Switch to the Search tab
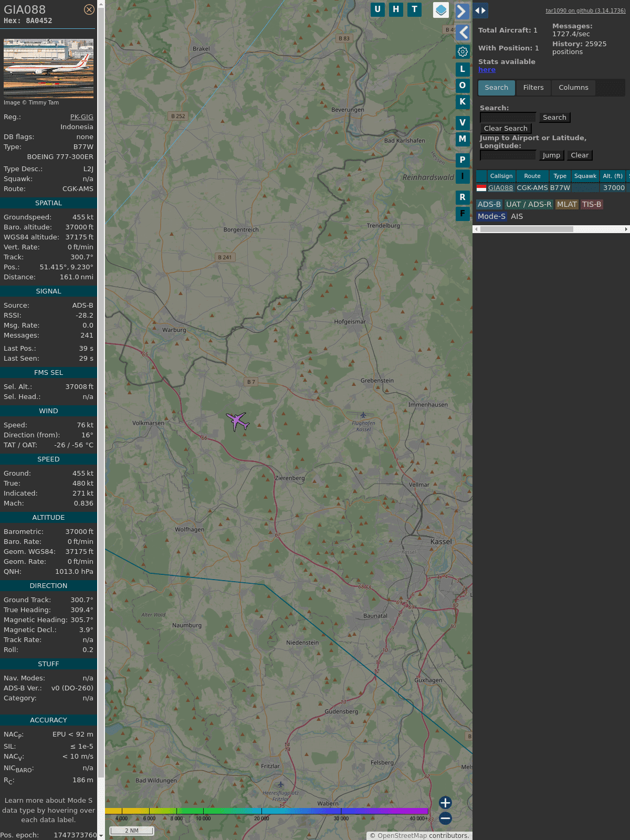630x840 pixels. coord(497,88)
